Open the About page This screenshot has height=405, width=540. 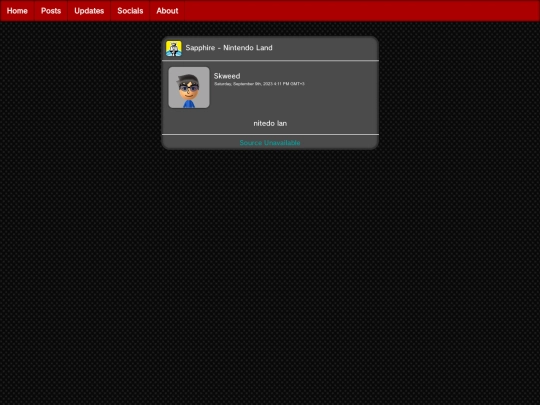click(167, 11)
